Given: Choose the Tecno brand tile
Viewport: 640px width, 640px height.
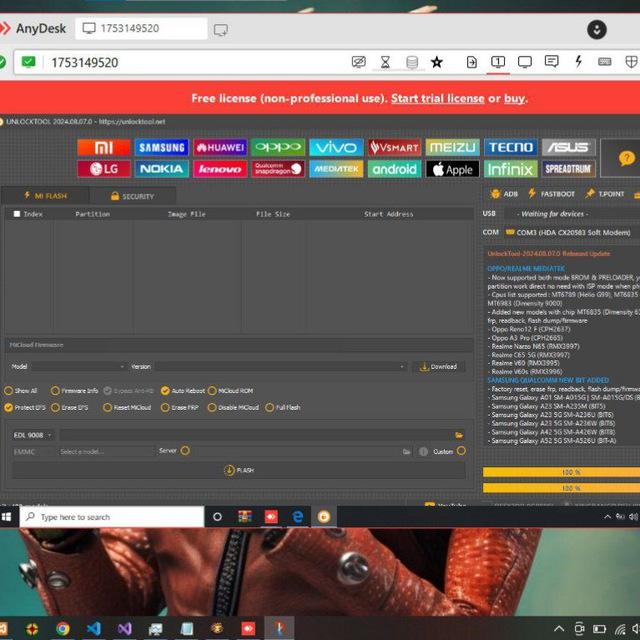Looking at the screenshot, I should (511, 147).
